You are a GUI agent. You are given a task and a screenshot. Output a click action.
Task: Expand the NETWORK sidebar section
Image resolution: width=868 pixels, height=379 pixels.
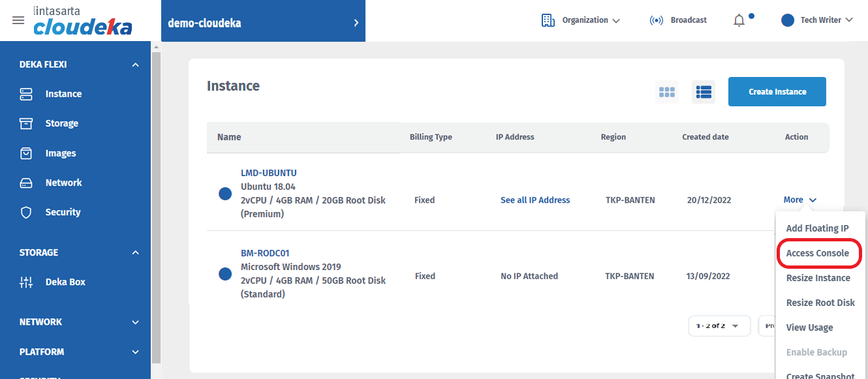tap(135, 322)
